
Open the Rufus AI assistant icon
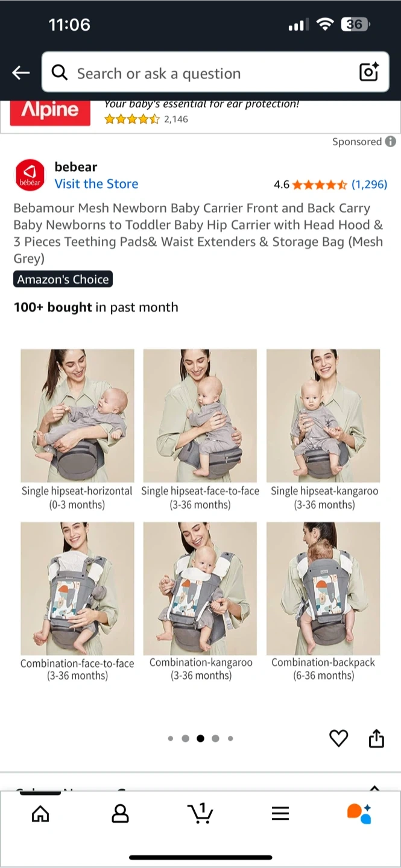pyautogui.click(x=359, y=813)
